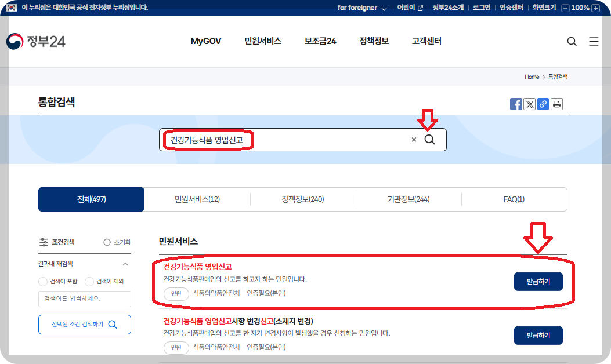Click the 검색어를 입력하세요 input field

85,299
